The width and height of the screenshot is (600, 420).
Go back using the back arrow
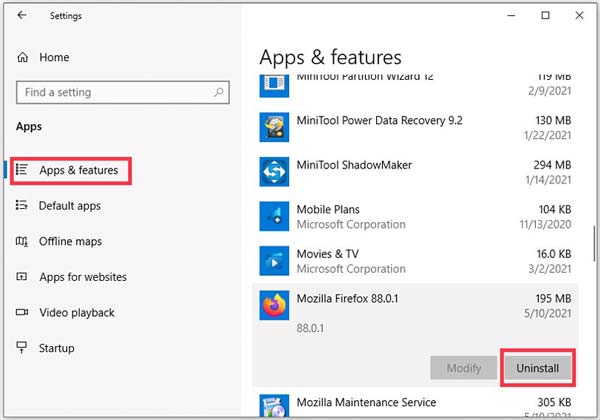22,16
